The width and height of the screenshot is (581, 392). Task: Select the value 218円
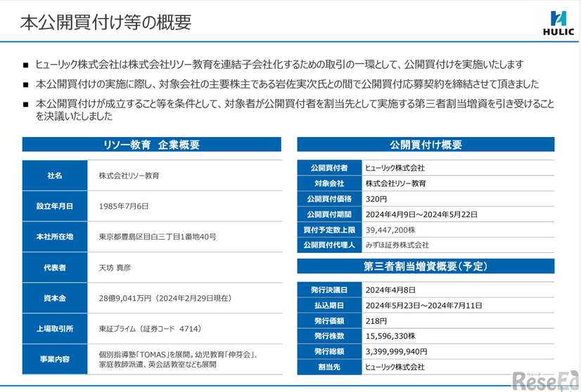click(x=376, y=321)
